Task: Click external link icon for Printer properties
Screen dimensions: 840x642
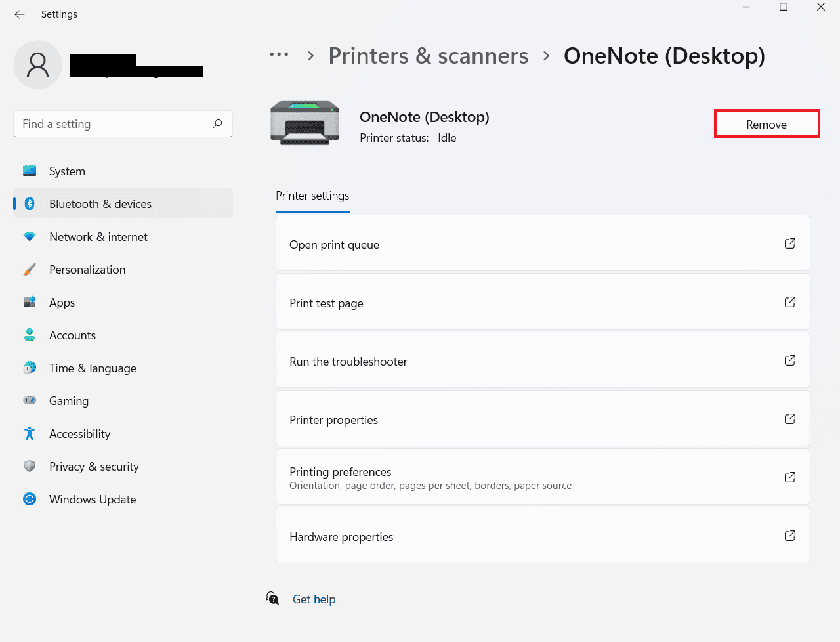Action: point(790,419)
